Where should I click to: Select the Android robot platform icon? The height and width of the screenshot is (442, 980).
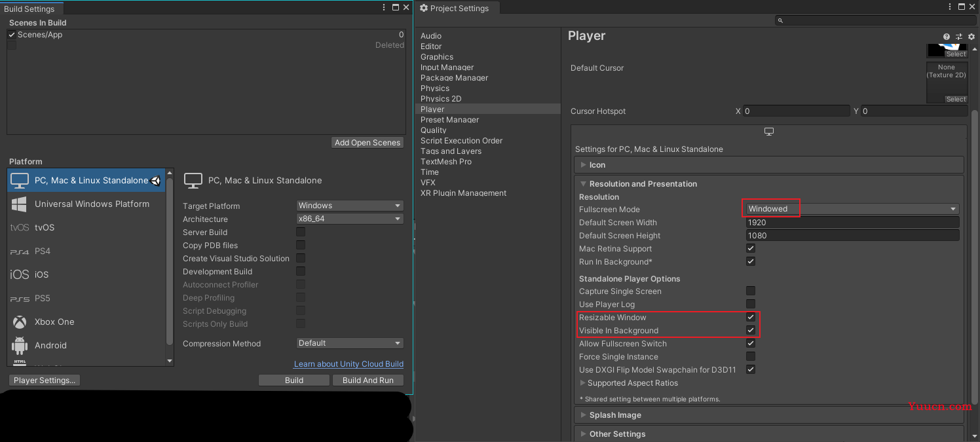tap(20, 345)
